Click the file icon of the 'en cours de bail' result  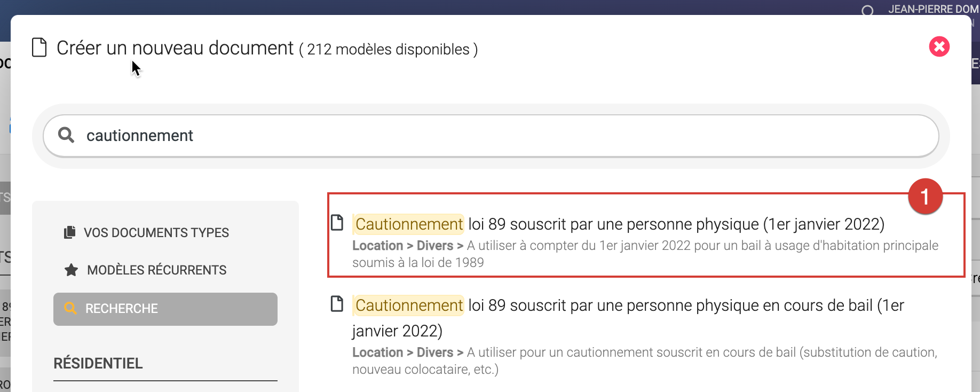[337, 304]
